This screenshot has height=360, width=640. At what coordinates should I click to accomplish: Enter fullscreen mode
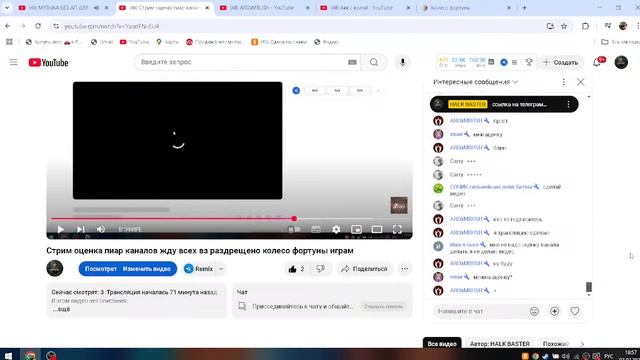pos(397,229)
